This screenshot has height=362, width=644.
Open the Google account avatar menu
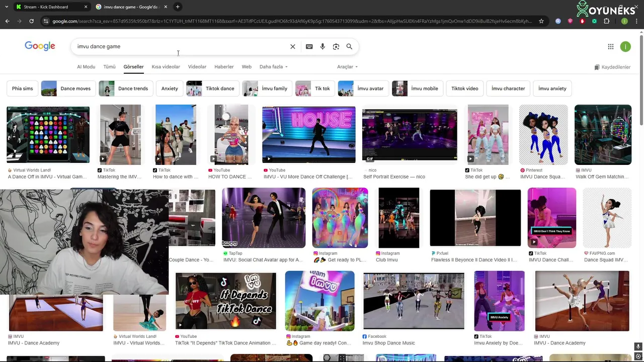click(x=625, y=46)
